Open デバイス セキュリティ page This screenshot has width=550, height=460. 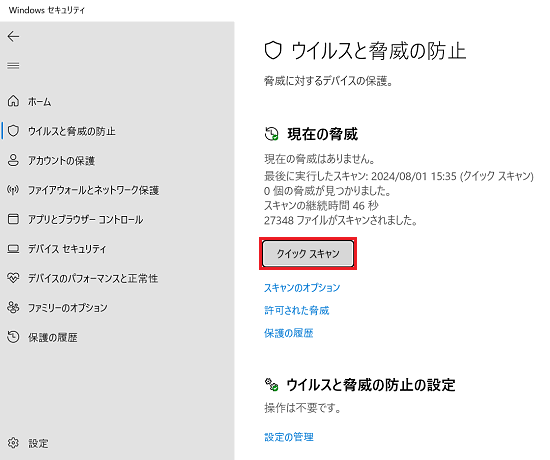(x=67, y=249)
